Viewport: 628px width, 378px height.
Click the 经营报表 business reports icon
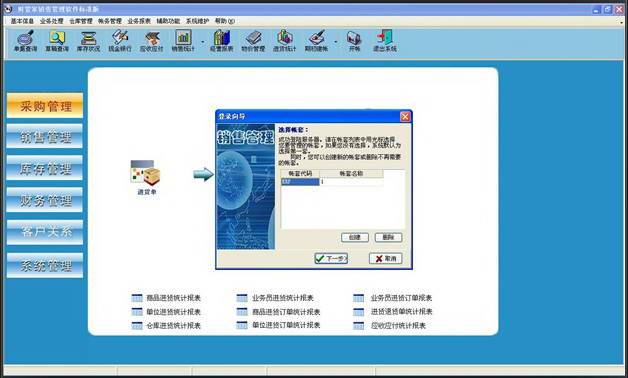221,41
